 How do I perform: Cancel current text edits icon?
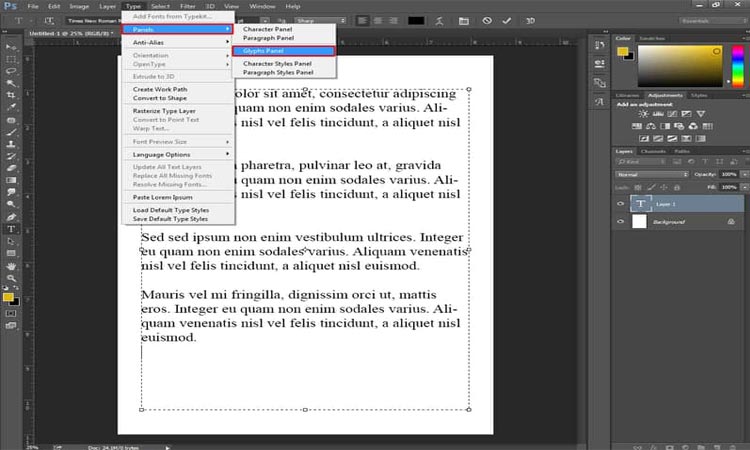tap(487, 21)
